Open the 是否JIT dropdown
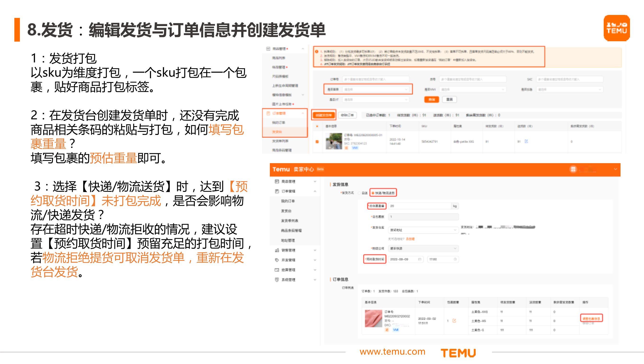The height and width of the screenshot is (364, 644). pos(376,100)
